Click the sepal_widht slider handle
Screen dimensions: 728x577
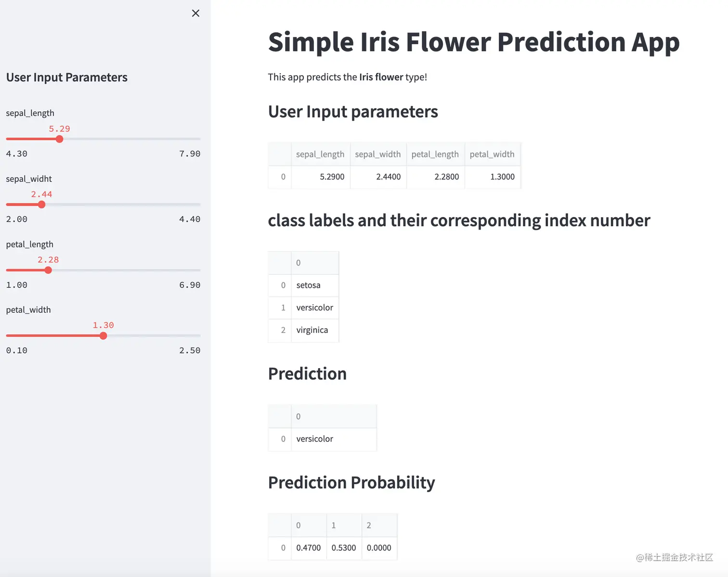tap(42, 205)
